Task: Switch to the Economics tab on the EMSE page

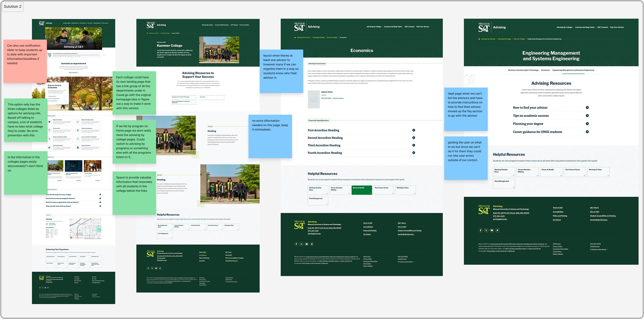Action: pyautogui.click(x=545, y=70)
